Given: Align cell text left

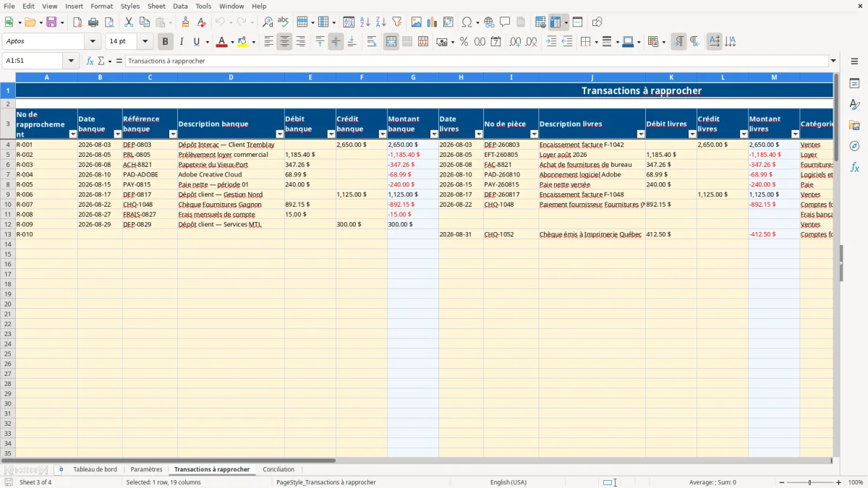Looking at the screenshot, I should (268, 42).
